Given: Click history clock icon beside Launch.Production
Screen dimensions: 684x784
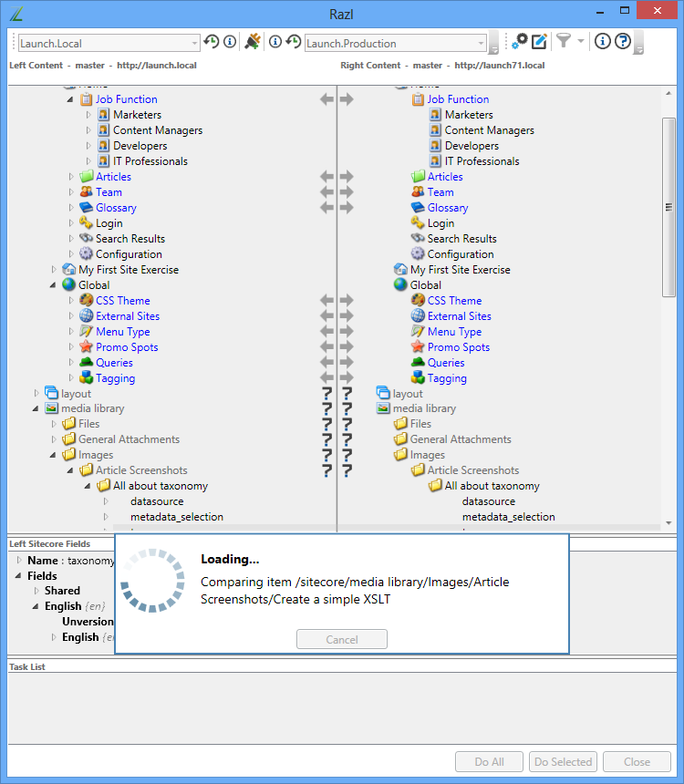Looking at the screenshot, I should [294, 42].
